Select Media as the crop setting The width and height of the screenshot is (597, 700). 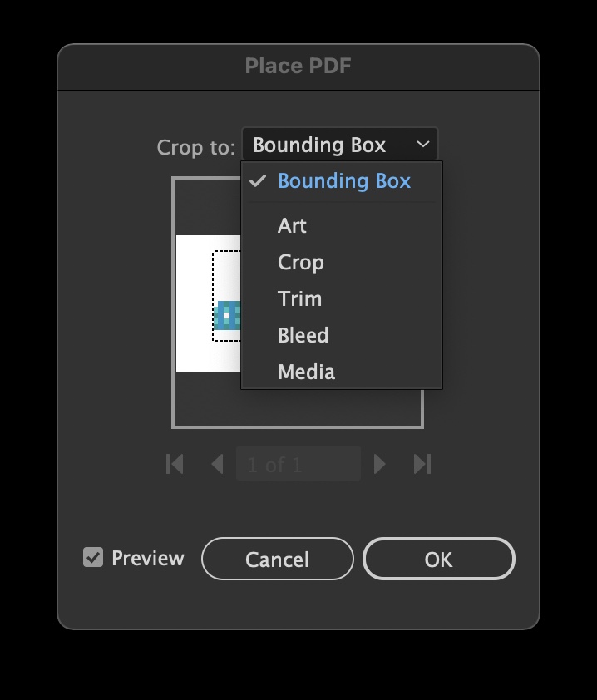307,372
